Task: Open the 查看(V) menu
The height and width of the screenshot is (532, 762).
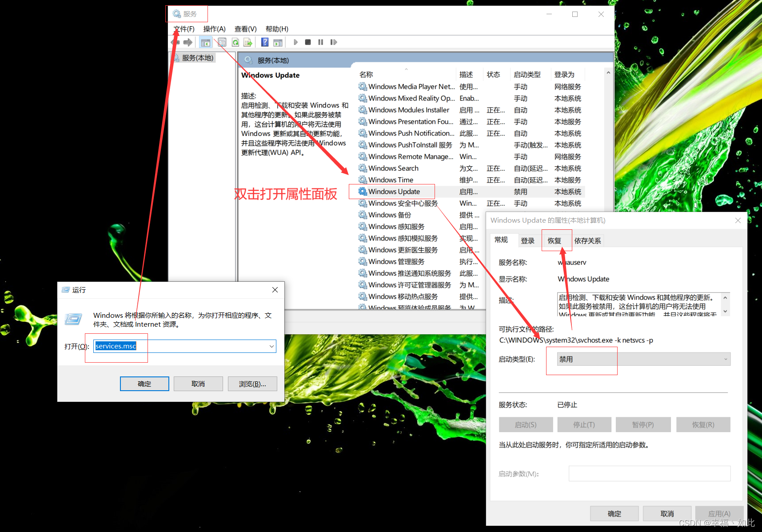Action: point(246,29)
